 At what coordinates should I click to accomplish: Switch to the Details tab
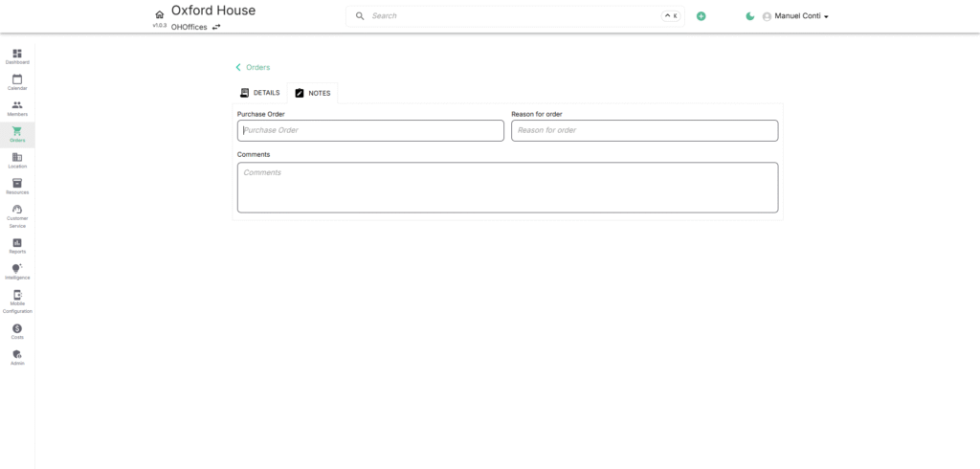click(260, 93)
